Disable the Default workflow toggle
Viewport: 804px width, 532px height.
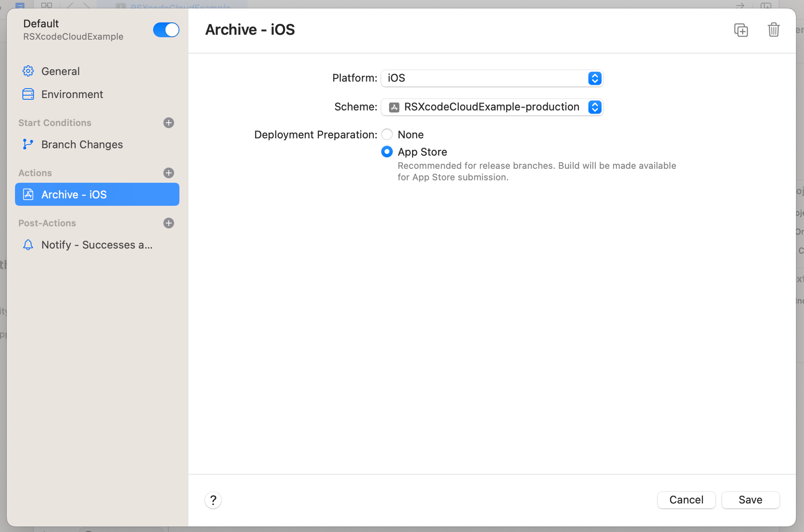[x=166, y=30]
